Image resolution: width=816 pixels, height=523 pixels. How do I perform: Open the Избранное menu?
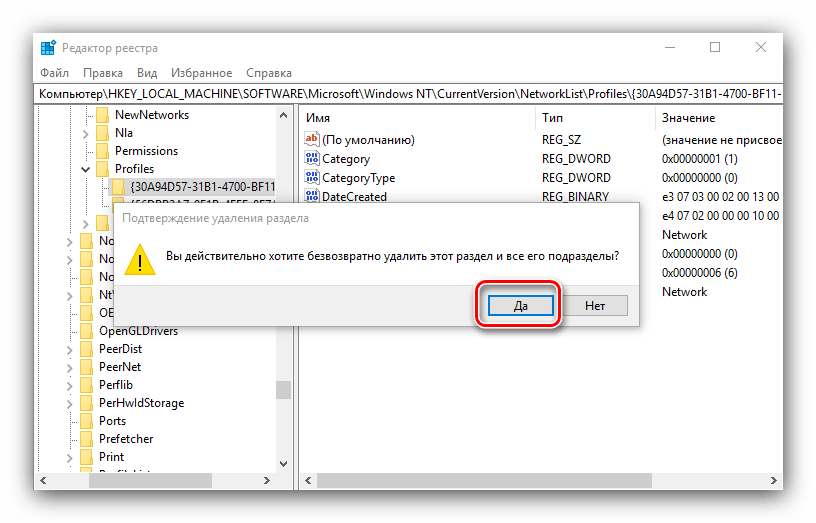tap(201, 73)
